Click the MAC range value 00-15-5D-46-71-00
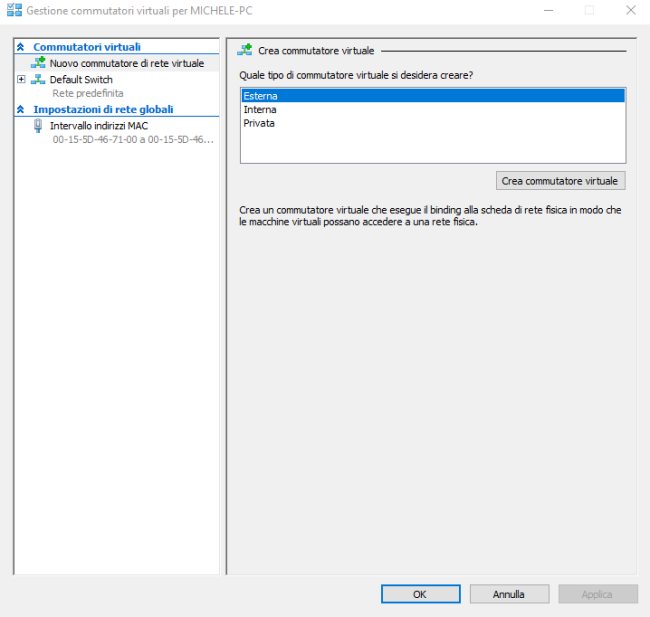650x617 pixels. coord(132,140)
